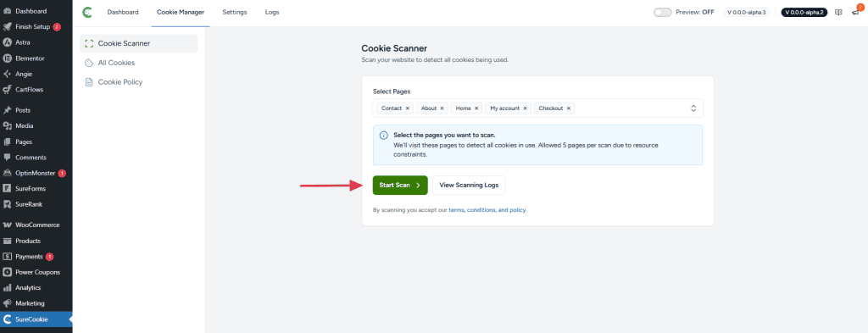868x333 pixels.
Task: Remove the About page tag
Action: [442, 108]
